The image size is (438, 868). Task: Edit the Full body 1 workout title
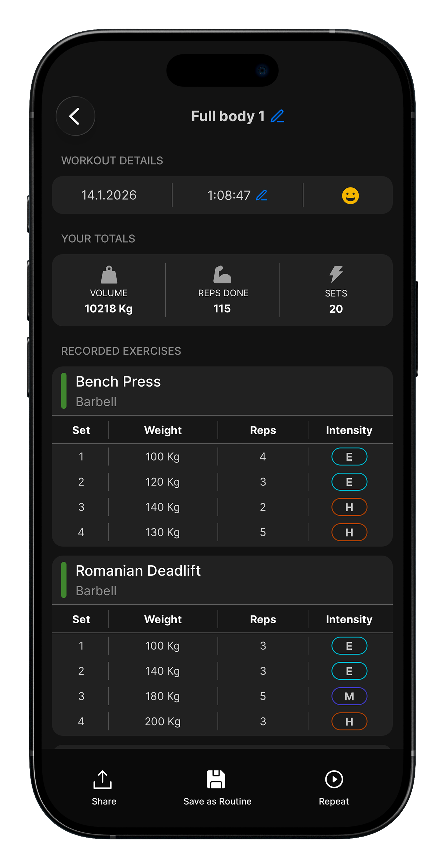(x=277, y=116)
